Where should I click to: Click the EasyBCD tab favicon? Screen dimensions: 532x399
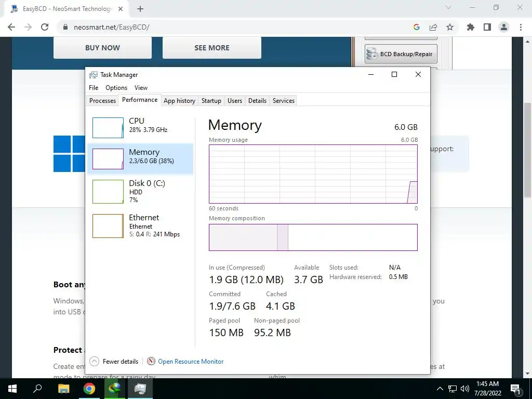14,9
